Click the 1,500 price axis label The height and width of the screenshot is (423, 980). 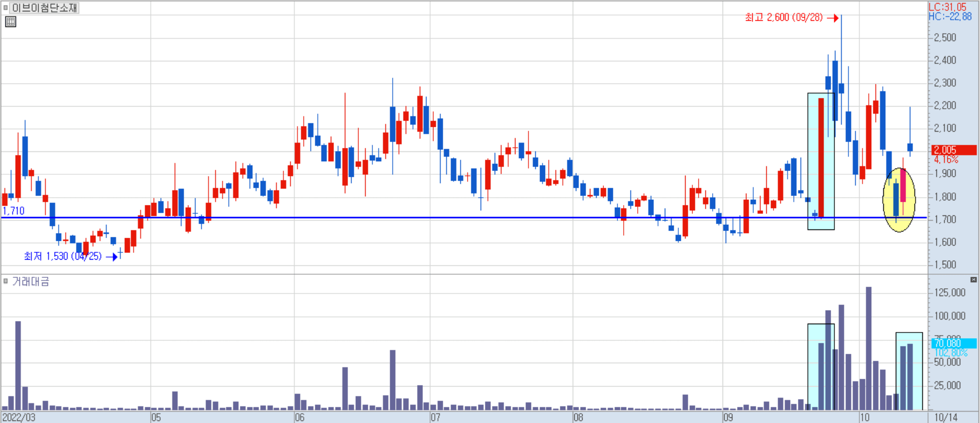click(945, 265)
